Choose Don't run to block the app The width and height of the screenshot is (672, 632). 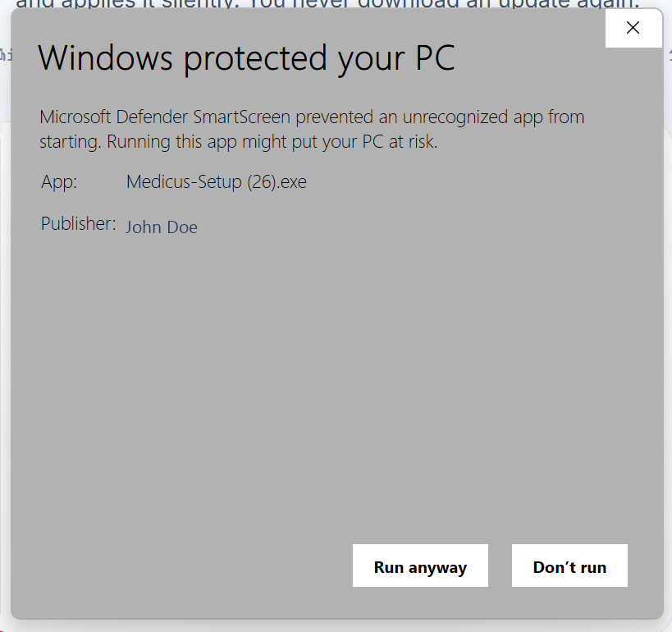(569, 566)
